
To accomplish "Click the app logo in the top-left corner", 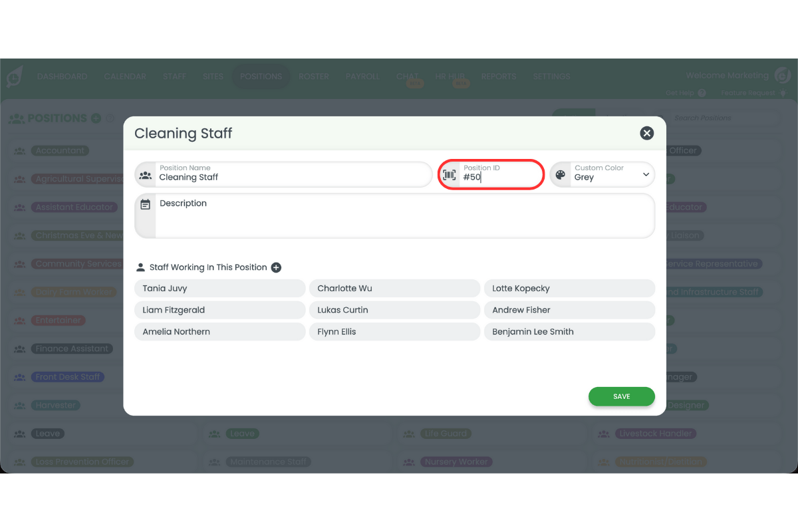I will click(14, 76).
